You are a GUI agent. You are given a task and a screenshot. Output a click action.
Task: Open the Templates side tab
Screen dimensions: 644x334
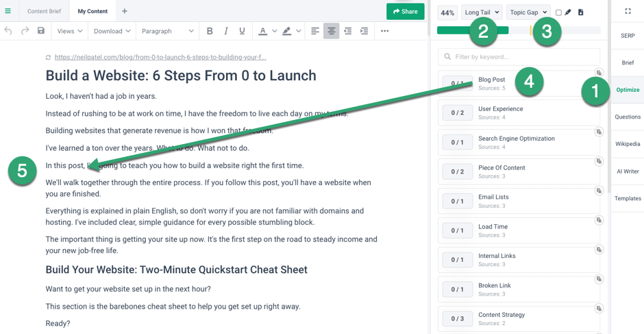coord(628,198)
